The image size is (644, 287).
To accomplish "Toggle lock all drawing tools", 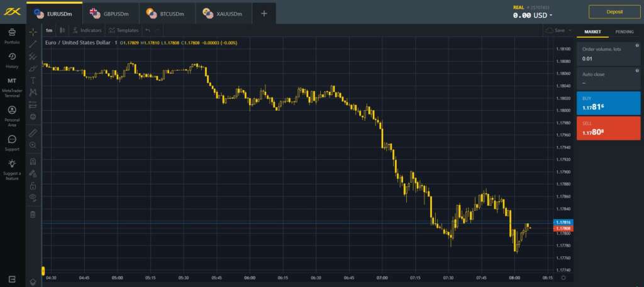I will [33, 186].
